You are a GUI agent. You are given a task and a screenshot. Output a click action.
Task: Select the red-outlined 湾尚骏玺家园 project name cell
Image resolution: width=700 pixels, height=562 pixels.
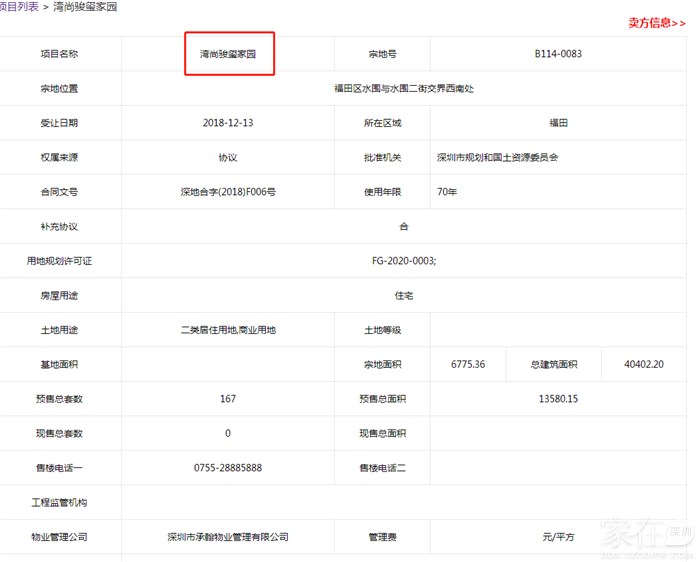(x=228, y=54)
